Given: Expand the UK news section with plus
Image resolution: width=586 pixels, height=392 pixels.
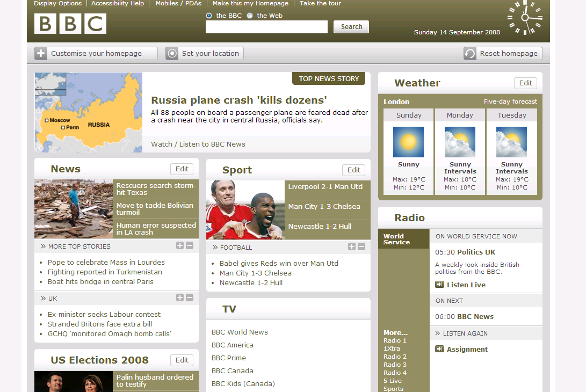Looking at the screenshot, I should pyautogui.click(x=180, y=297).
